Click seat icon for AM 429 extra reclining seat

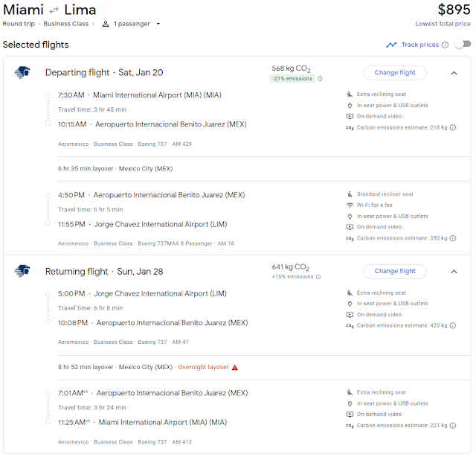350,95
